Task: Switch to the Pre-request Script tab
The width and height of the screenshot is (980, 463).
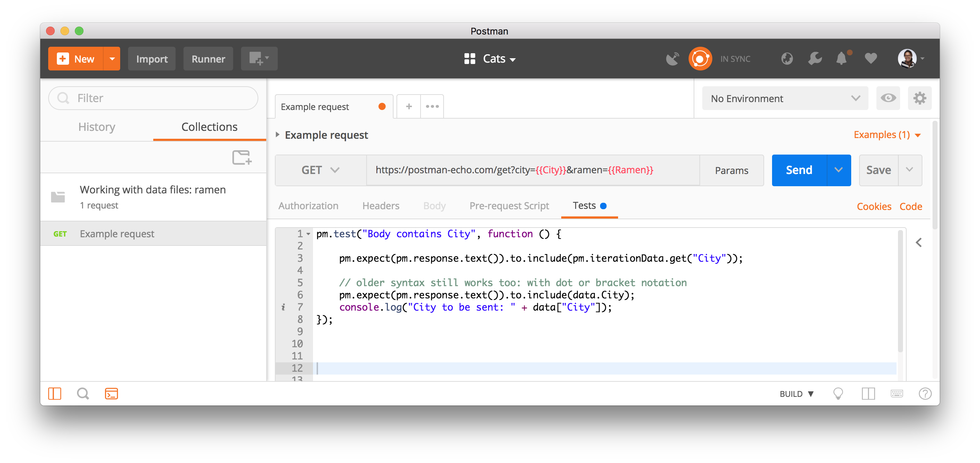Action: (509, 206)
